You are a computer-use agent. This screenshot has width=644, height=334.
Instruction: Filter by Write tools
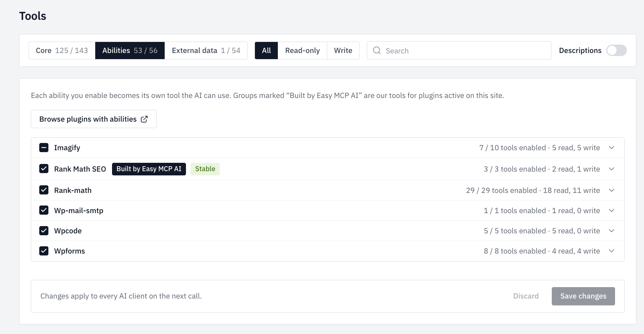(x=343, y=50)
